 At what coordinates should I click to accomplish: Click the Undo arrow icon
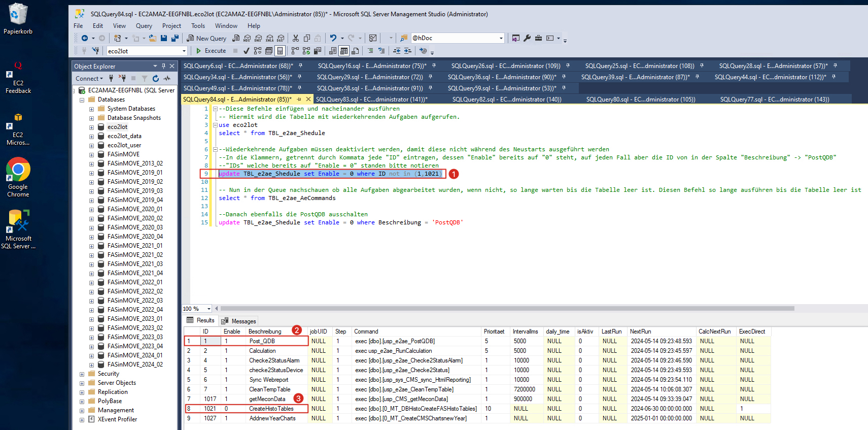coord(333,38)
